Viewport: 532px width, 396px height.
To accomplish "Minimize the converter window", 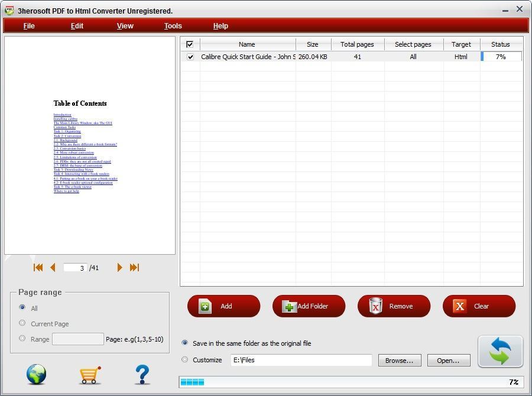I will click(x=505, y=10).
